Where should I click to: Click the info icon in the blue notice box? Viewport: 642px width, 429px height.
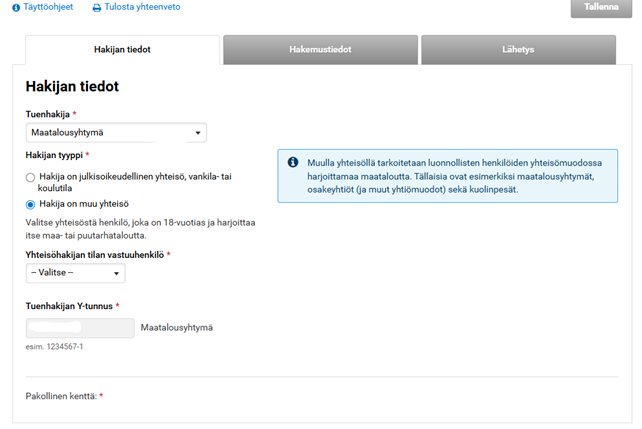coord(292,162)
